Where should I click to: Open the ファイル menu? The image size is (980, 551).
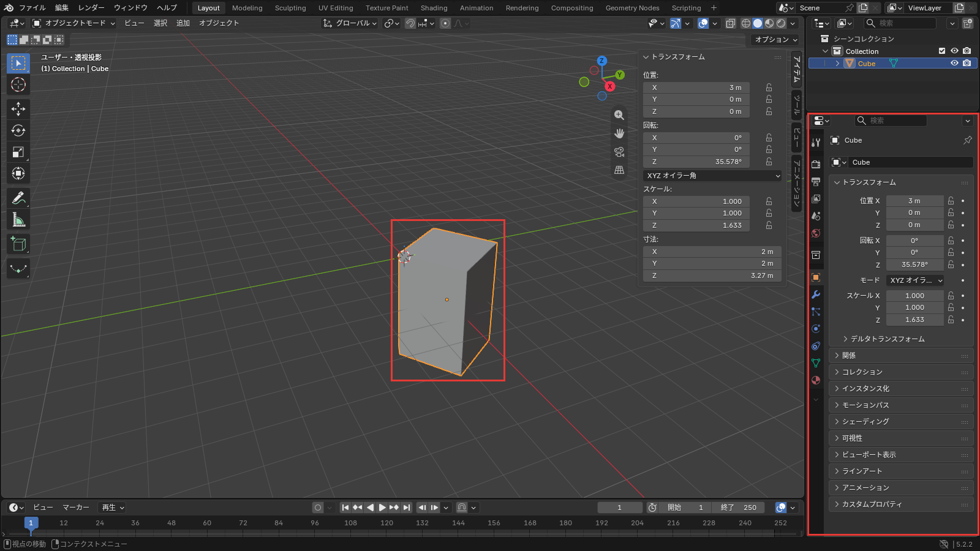tap(32, 8)
